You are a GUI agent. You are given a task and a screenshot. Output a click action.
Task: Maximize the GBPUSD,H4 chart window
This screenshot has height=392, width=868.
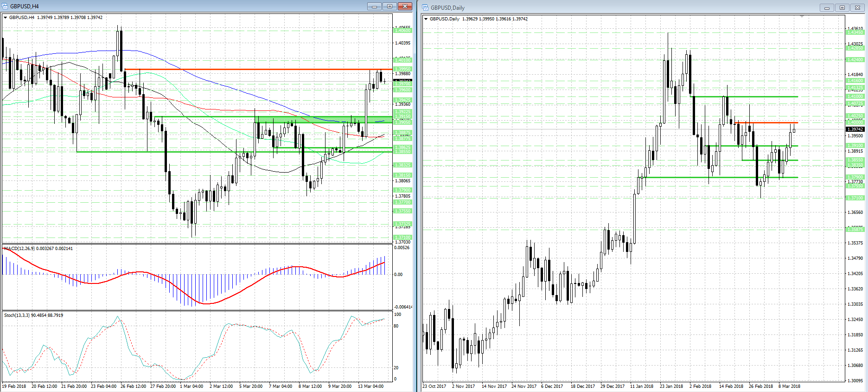click(389, 6)
